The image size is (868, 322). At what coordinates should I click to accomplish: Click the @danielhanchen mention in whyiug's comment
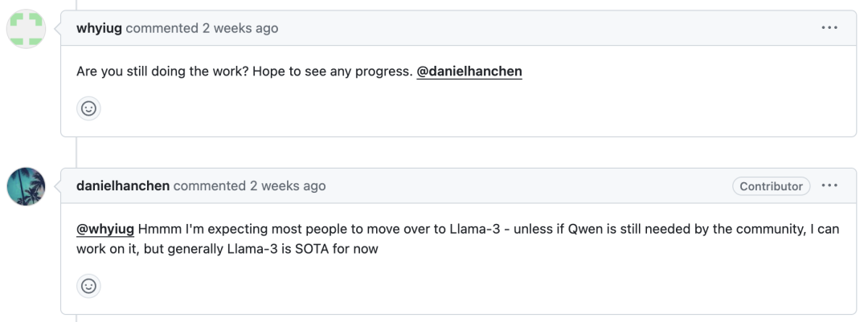469,71
